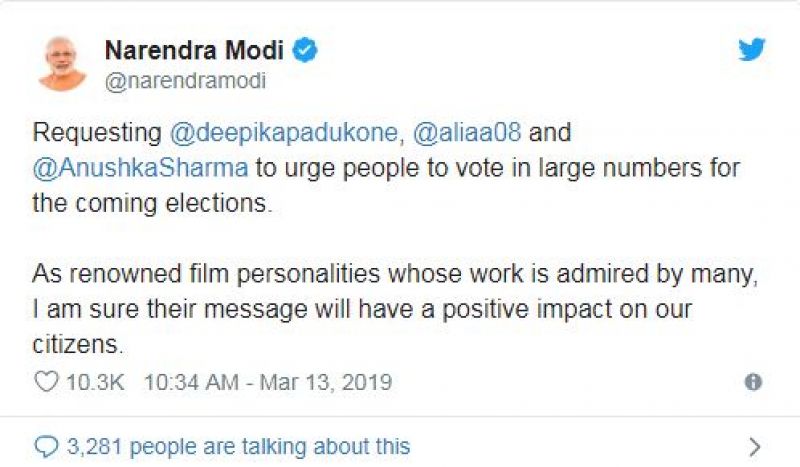Click the Twitter bird logo

[752, 49]
